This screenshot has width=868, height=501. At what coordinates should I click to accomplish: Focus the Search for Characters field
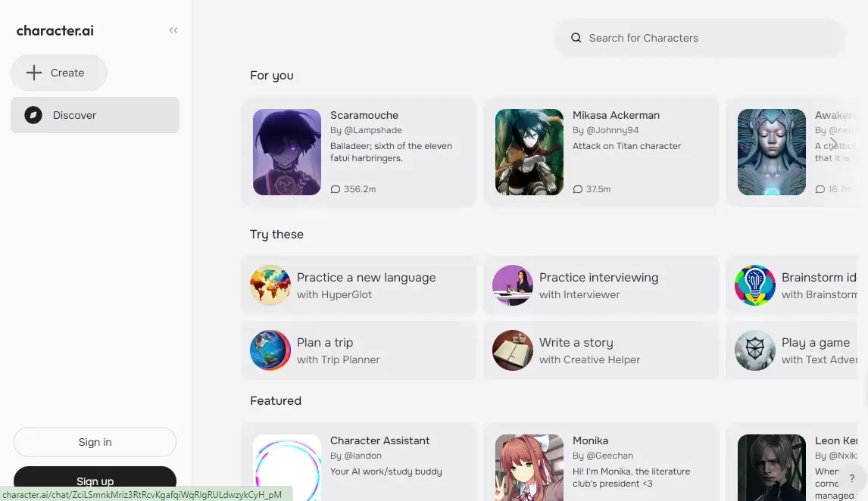(699, 38)
